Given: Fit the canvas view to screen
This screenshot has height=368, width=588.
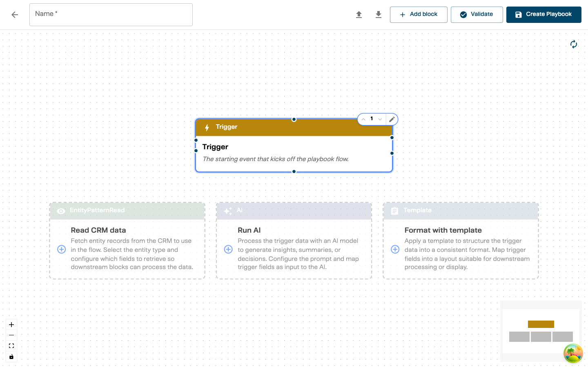Looking at the screenshot, I should [x=11, y=346].
